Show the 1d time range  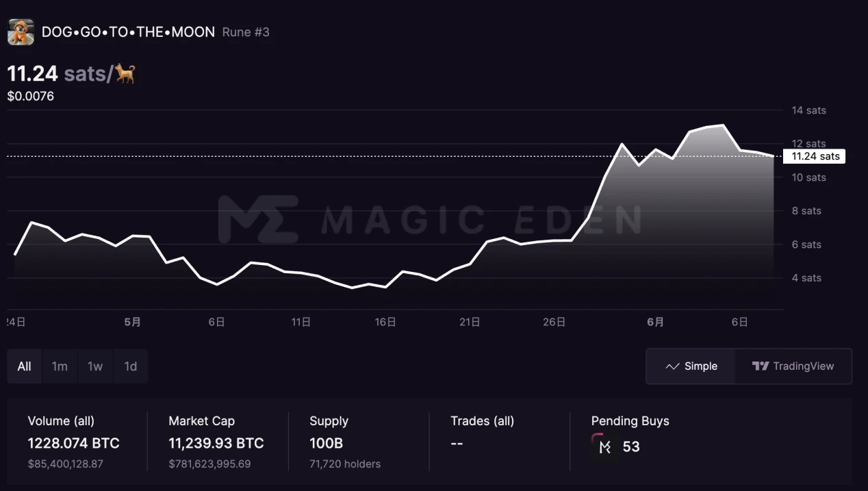(130, 366)
